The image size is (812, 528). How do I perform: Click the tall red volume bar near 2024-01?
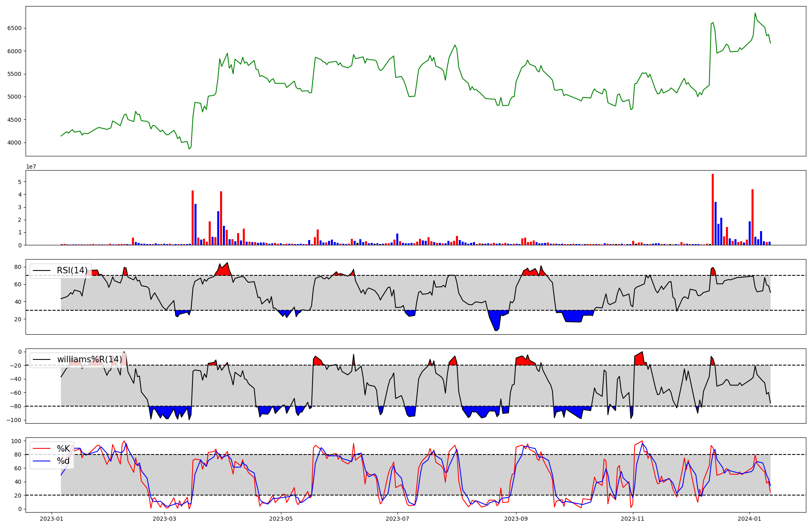[752, 217]
